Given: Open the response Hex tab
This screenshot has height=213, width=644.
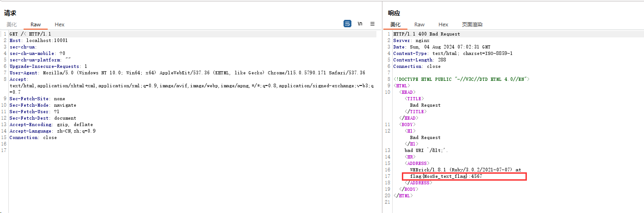Looking at the screenshot, I should pyautogui.click(x=444, y=24).
